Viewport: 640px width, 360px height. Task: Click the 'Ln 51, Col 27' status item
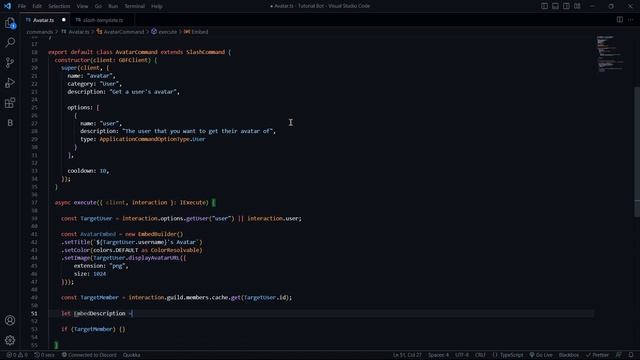(407, 355)
